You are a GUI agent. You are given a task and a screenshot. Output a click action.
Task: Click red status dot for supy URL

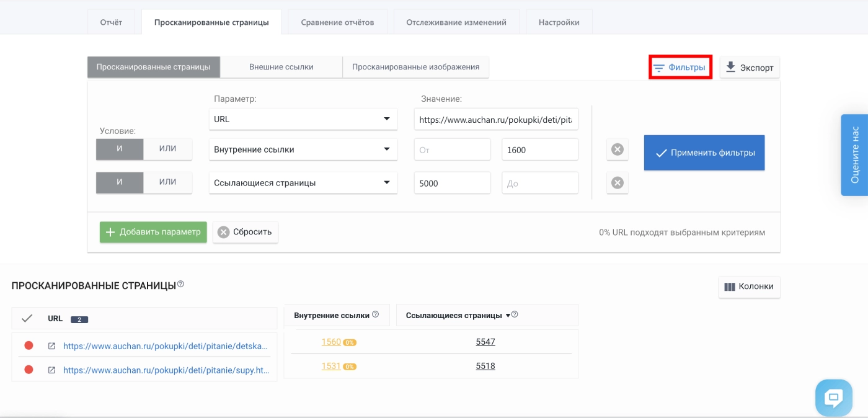[x=29, y=370]
